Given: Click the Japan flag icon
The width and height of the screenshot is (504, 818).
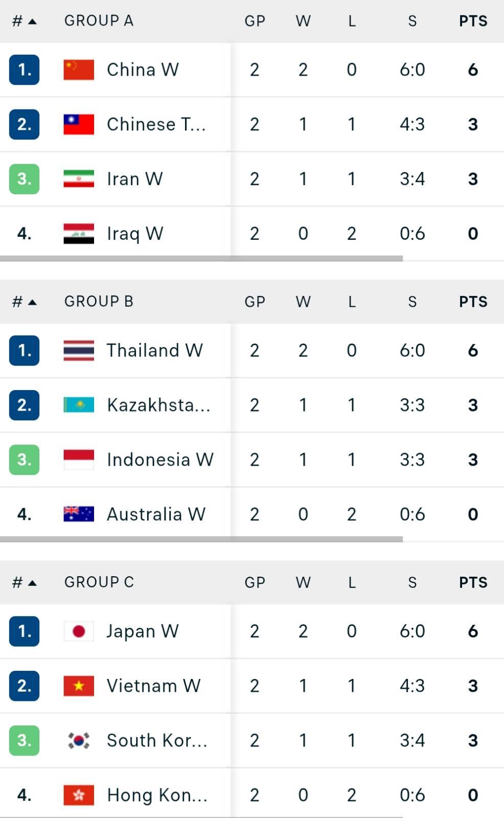Looking at the screenshot, I should click(79, 631).
